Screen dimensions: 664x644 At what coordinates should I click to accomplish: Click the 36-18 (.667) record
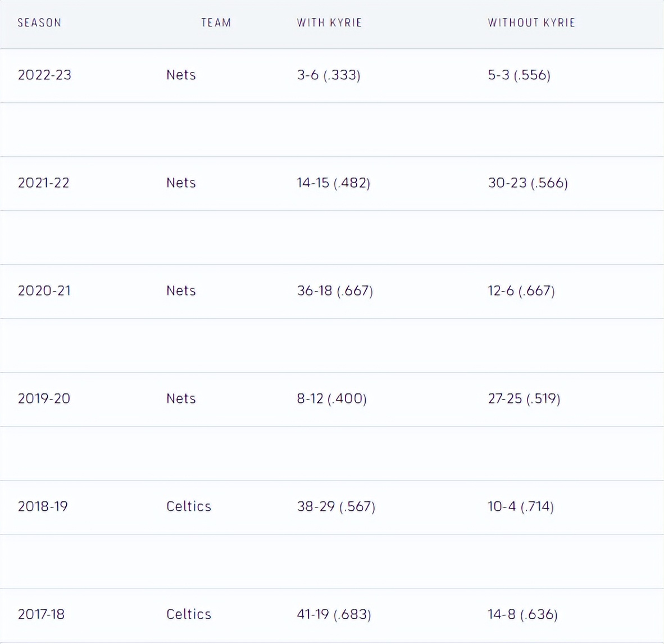[x=335, y=291]
